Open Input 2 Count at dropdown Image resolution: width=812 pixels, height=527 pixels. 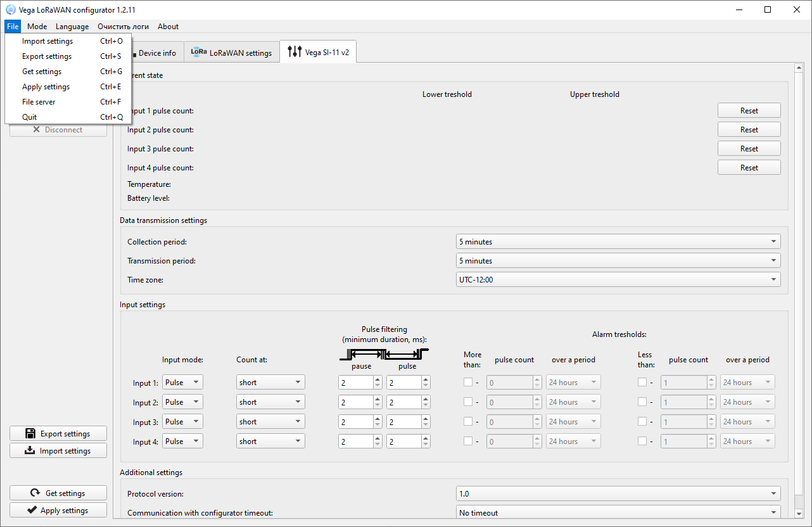point(271,402)
